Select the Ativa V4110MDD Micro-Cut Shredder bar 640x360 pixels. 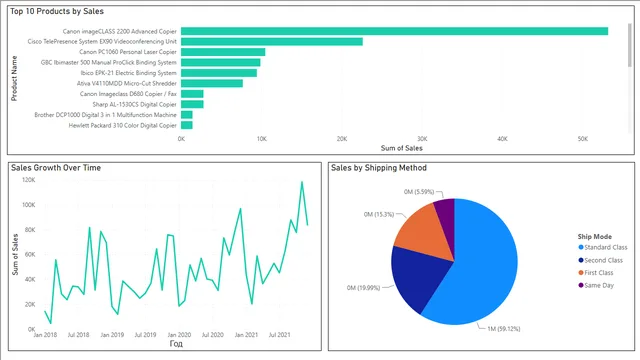coord(212,83)
